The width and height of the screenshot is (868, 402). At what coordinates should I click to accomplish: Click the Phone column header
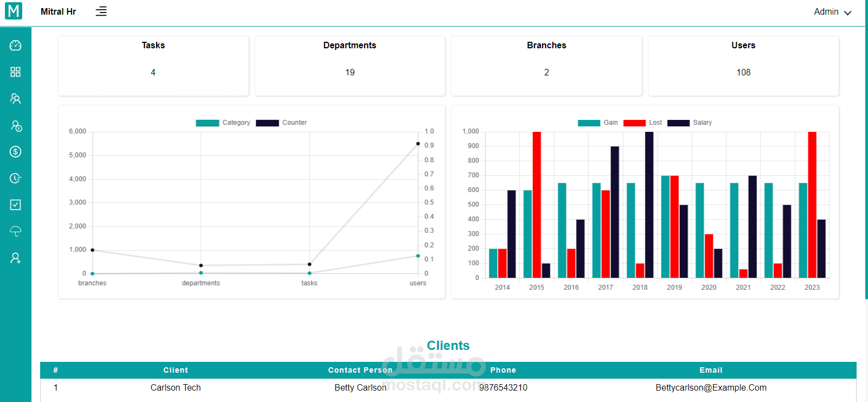pyautogui.click(x=503, y=370)
